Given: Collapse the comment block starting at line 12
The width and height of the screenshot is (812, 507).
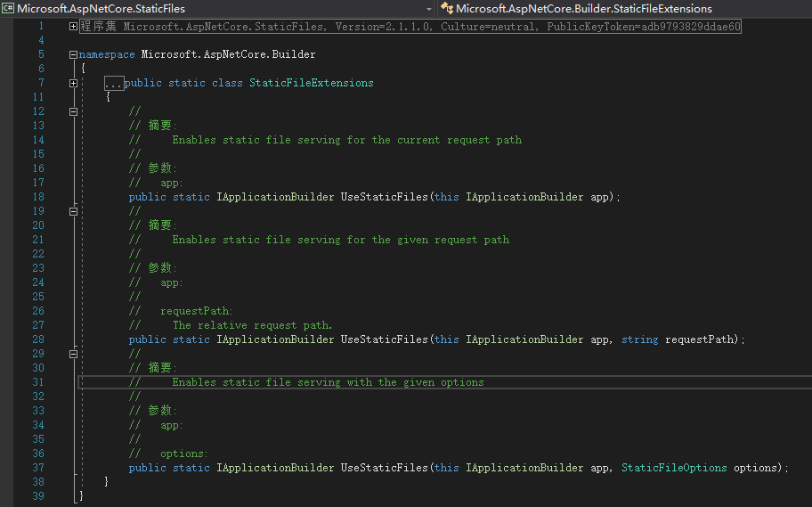Looking at the screenshot, I should click(73, 111).
